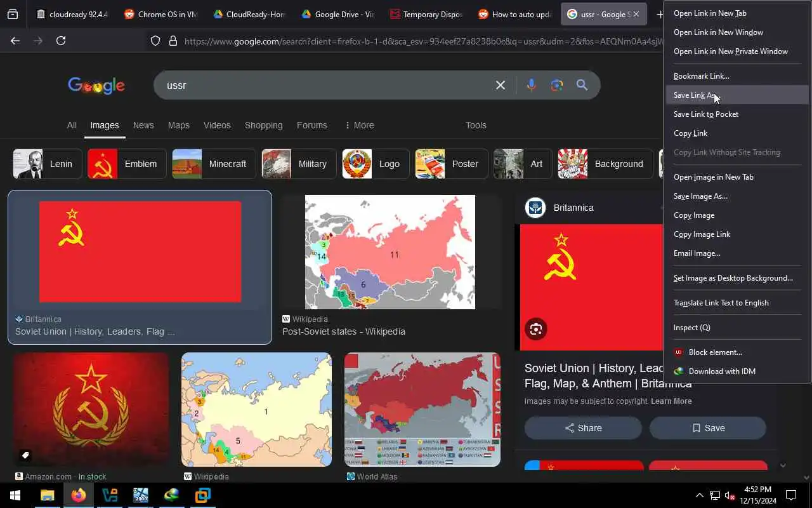Open the notification center icon
This screenshot has height=508, width=812.
pyautogui.click(x=791, y=495)
